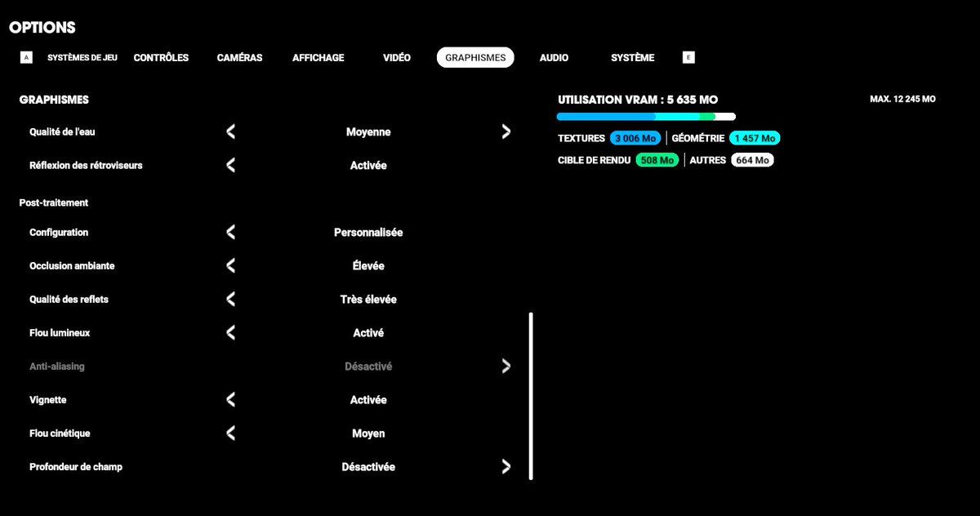Click the Moyen value of Flou cinétique
The image size is (980, 516).
click(368, 434)
